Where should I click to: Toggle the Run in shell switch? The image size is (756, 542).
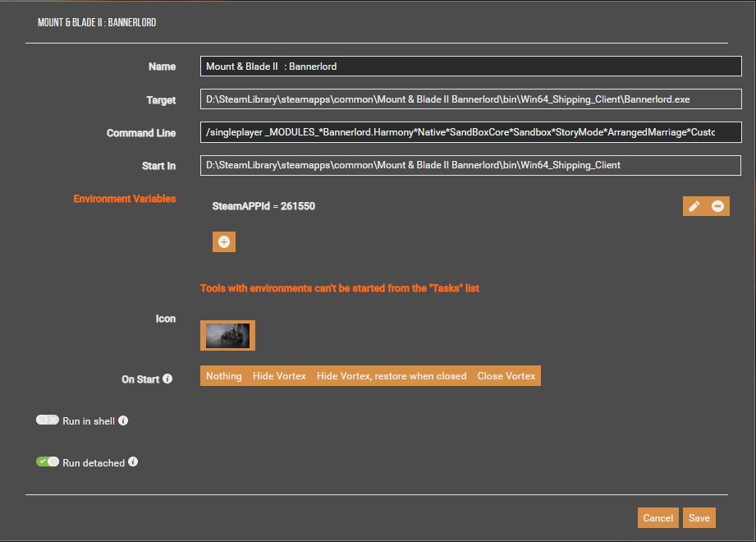coord(48,420)
